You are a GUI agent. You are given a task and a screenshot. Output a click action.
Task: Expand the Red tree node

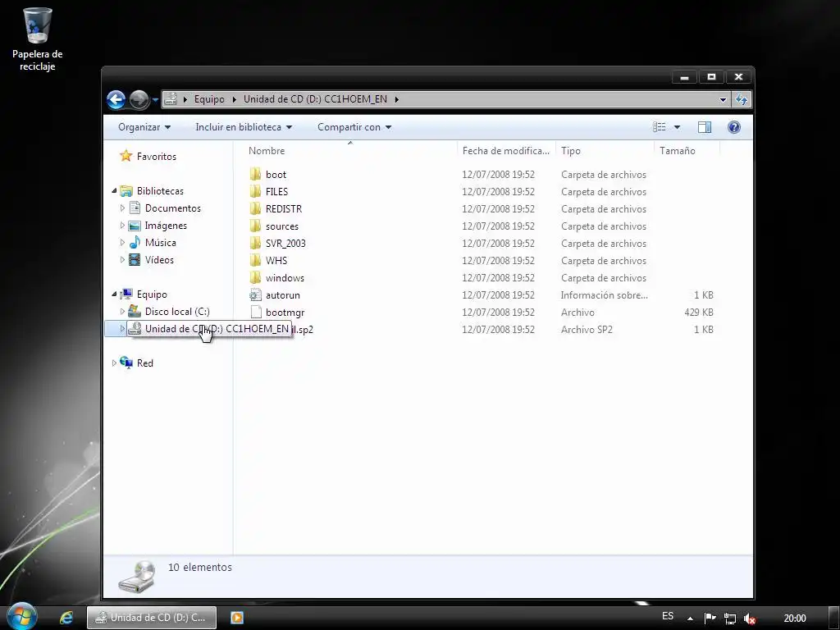pyautogui.click(x=114, y=363)
